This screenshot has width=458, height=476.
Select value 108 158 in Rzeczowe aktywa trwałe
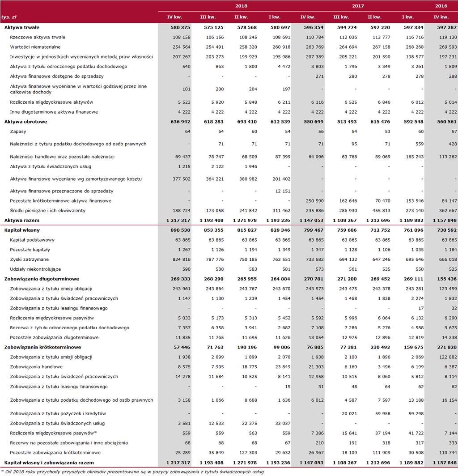182,37
